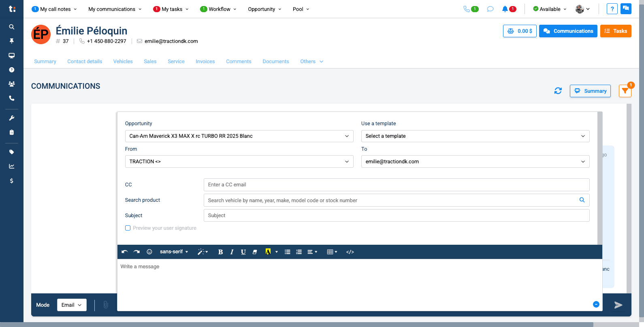Open the monitor icon in the sidebar

pos(12,56)
